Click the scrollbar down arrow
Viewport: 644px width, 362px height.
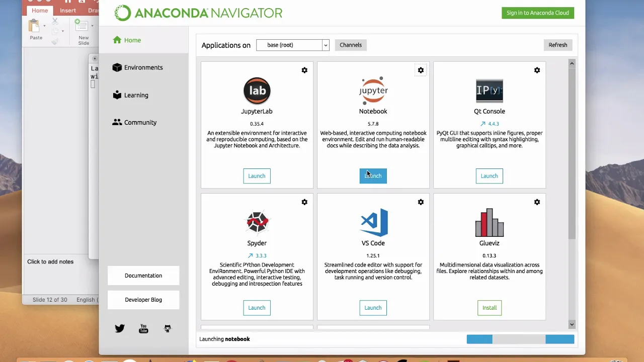click(x=572, y=325)
